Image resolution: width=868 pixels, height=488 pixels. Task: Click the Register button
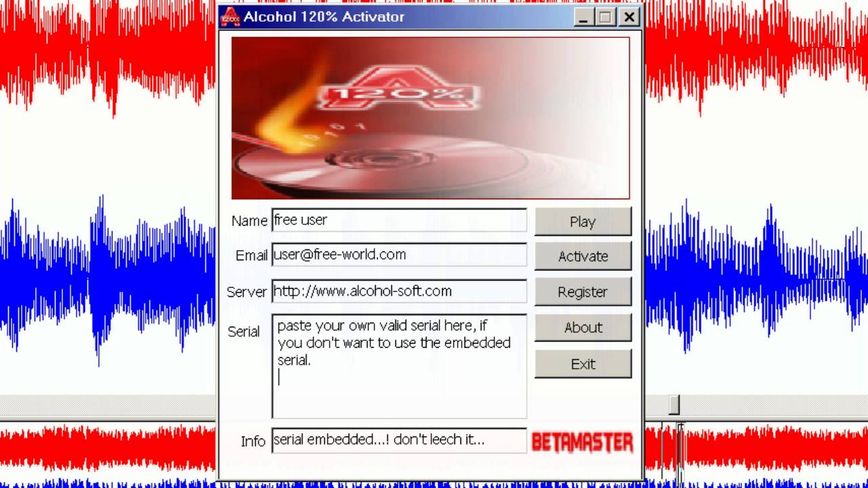[583, 291]
